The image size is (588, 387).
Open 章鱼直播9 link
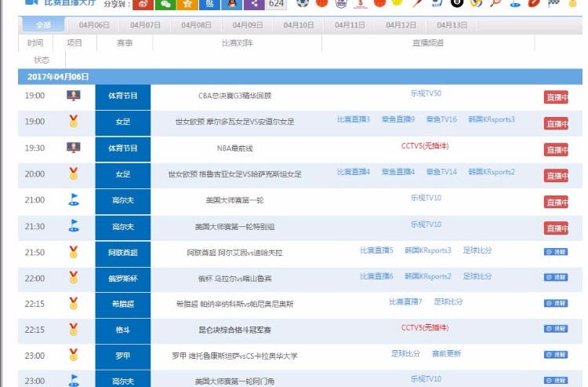pos(397,119)
